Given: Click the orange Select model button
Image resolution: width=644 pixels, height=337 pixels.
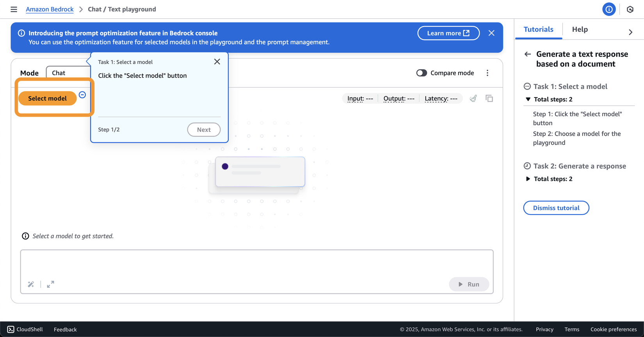Looking at the screenshot, I should coord(47,98).
